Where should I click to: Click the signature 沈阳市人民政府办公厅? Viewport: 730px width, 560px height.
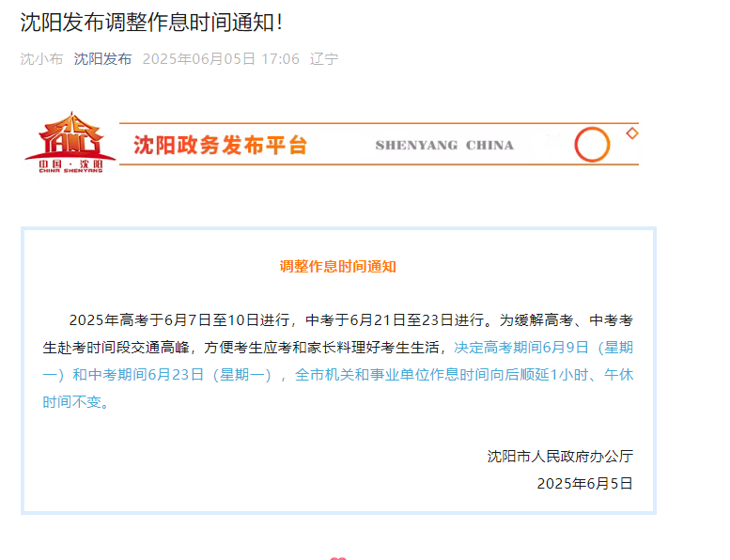tap(560, 457)
